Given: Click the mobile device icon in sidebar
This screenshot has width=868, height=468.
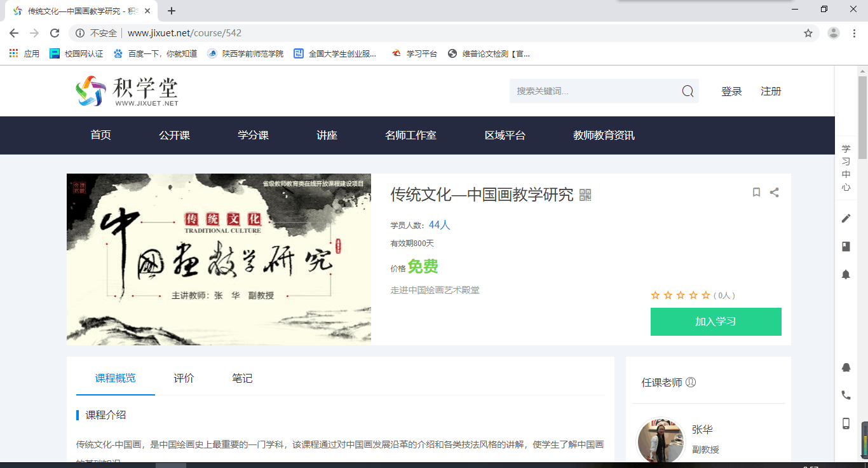Looking at the screenshot, I should click(846, 423).
